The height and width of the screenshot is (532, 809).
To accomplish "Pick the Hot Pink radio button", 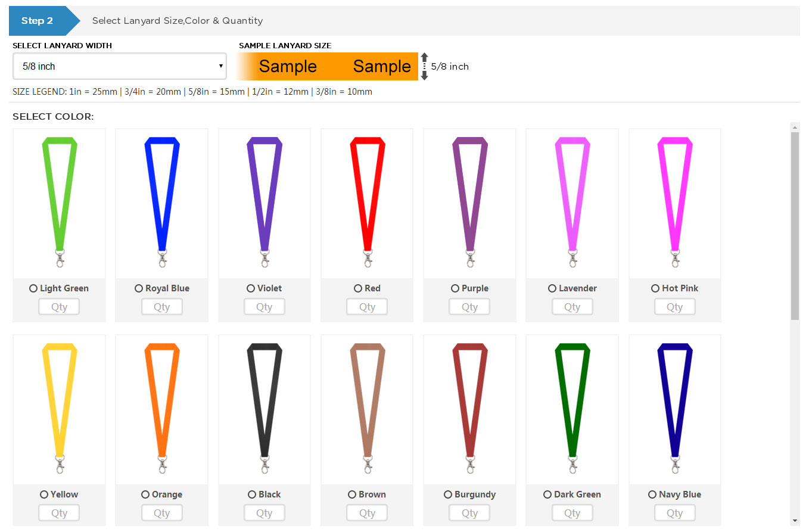I will coord(655,288).
